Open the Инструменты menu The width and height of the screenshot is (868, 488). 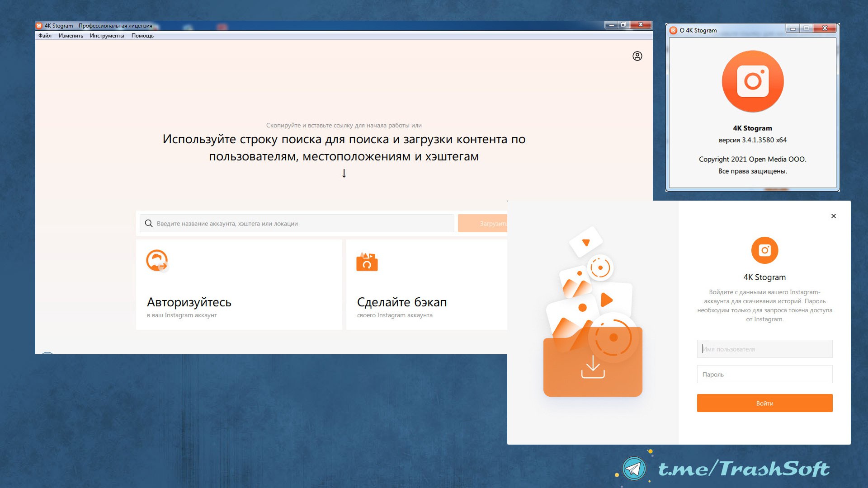[107, 36]
